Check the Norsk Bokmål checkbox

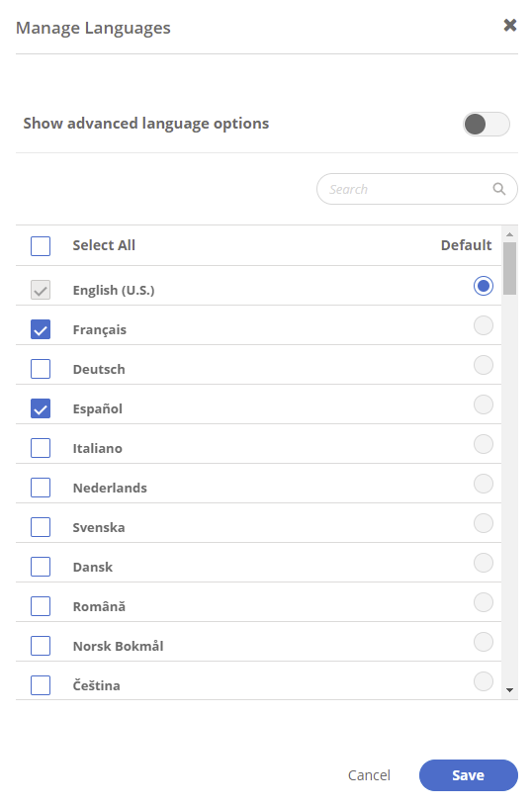[41, 646]
